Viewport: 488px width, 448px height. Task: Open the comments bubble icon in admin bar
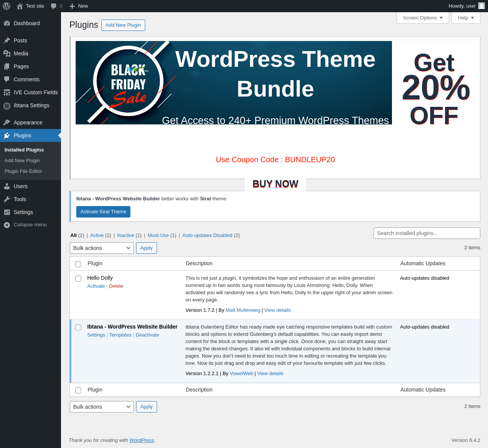click(54, 6)
